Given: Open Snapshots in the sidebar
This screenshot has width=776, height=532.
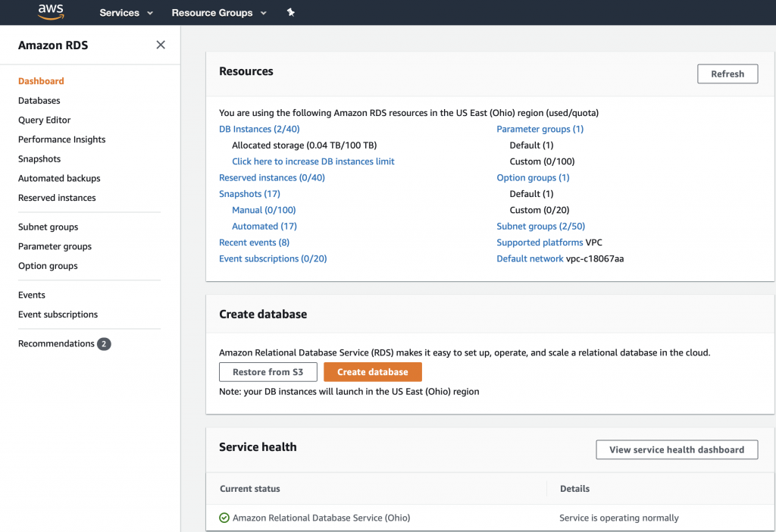Looking at the screenshot, I should (x=39, y=159).
